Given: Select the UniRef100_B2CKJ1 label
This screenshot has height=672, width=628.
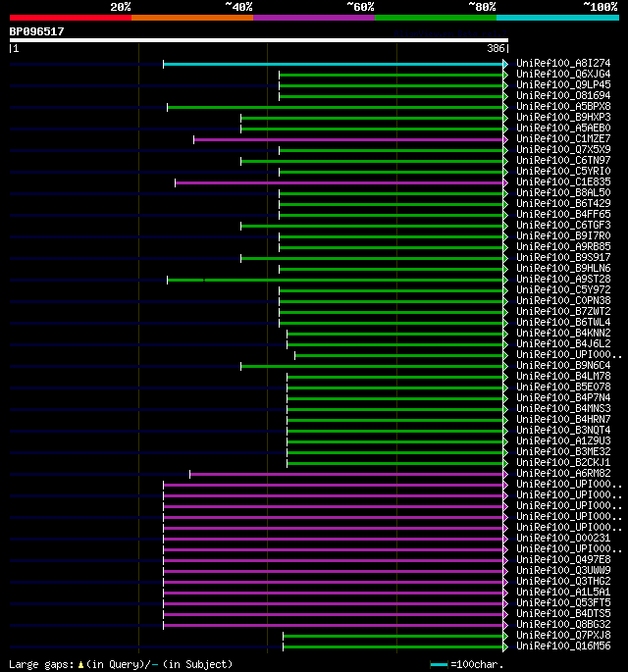Looking at the screenshot, I should [x=563, y=462].
